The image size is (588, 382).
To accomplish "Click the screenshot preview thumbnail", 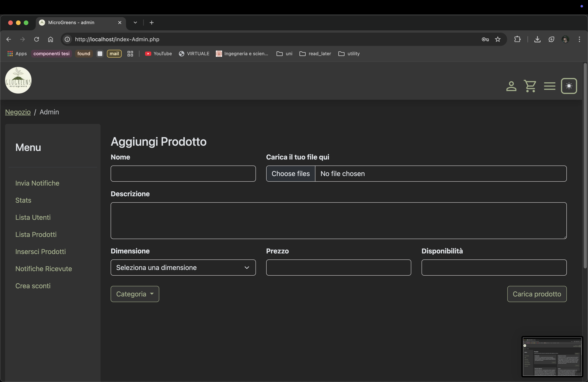I will (552, 357).
